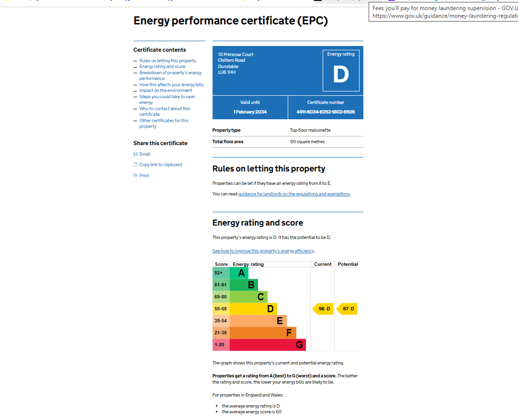Click the money laundering supervision tooltip
The height and width of the screenshot is (420, 518).
(x=443, y=12)
